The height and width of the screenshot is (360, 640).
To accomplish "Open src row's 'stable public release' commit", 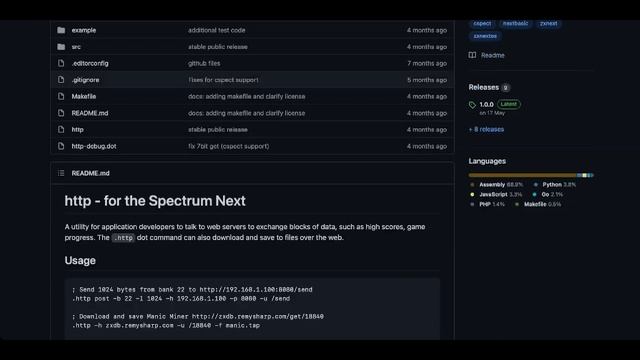I will [x=218, y=47].
